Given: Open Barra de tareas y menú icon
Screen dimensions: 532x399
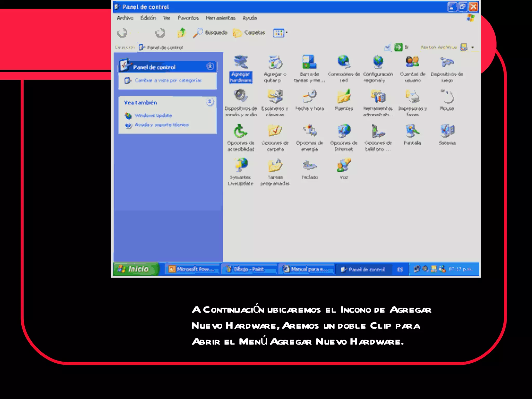Looking at the screenshot, I should point(309,69).
